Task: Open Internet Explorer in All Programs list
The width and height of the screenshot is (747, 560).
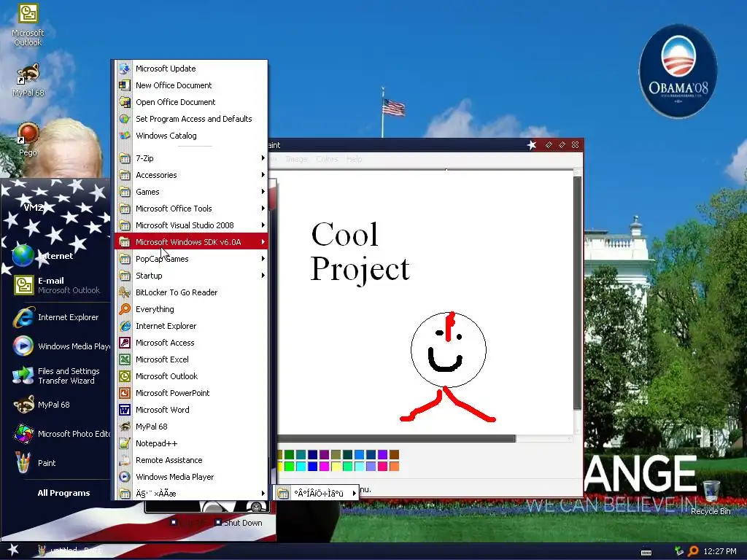Action: pos(190,326)
